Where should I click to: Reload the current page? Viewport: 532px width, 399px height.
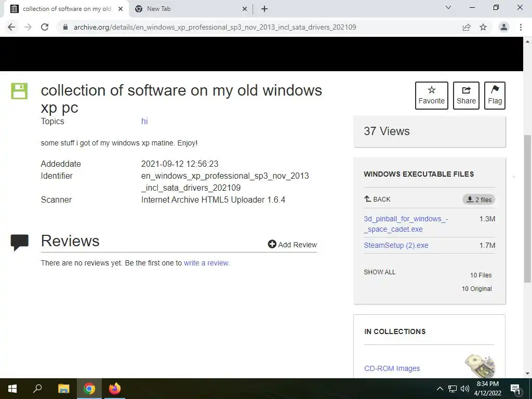pyautogui.click(x=45, y=27)
